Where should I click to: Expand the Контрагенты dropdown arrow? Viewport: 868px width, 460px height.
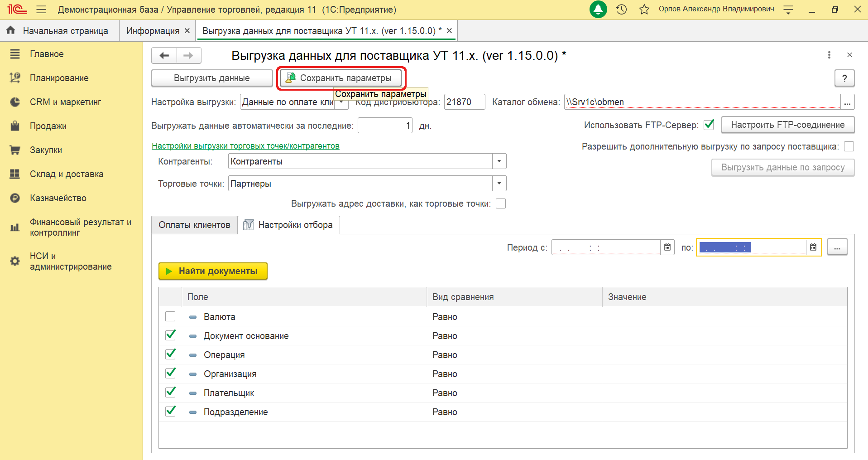[x=499, y=161]
